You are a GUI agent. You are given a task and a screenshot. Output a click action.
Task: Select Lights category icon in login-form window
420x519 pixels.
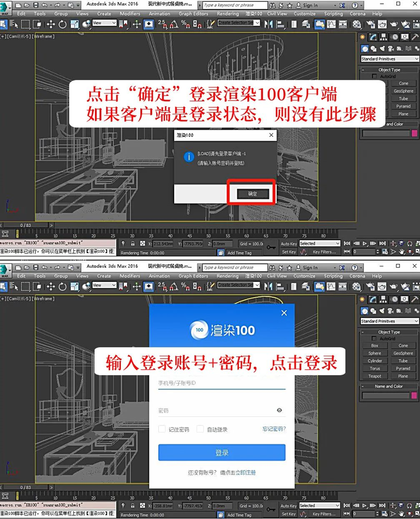click(x=382, y=311)
